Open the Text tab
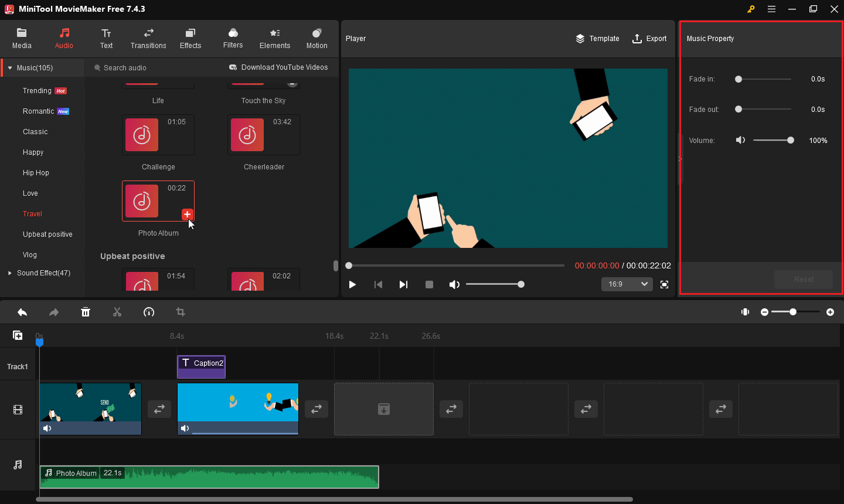This screenshot has height=504, width=844. tap(106, 39)
